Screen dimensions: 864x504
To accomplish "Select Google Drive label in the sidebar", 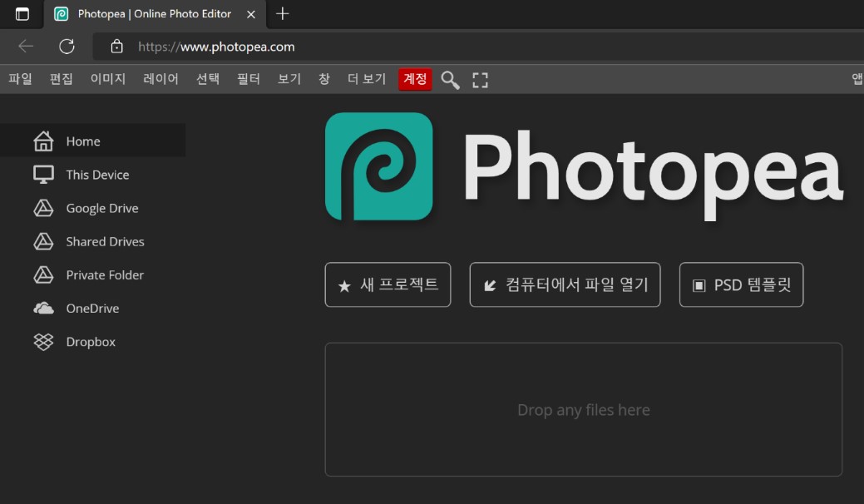I will click(102, 208).
